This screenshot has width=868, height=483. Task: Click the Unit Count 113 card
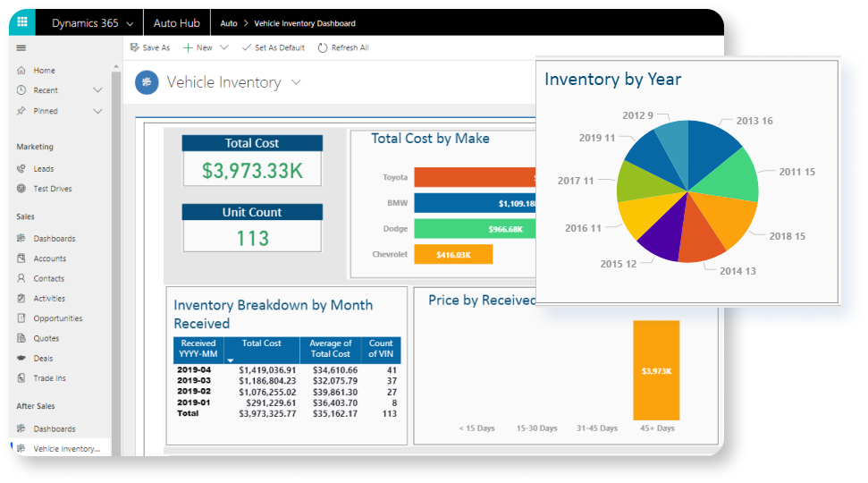[x=252, y=228]
